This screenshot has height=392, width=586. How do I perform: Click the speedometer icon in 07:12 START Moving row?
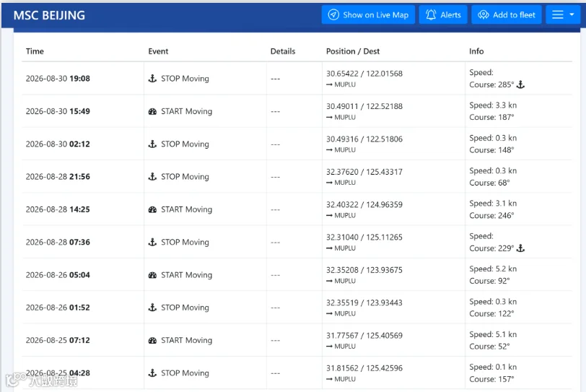pyautogui.click(x=152, y=341)
